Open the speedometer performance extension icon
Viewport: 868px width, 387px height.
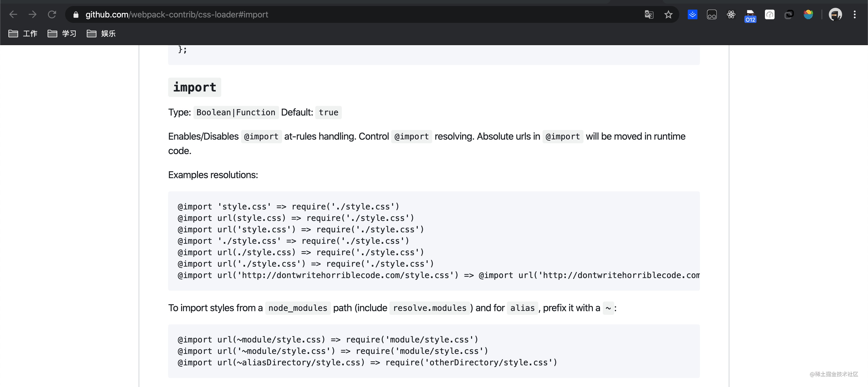(770, 14)
